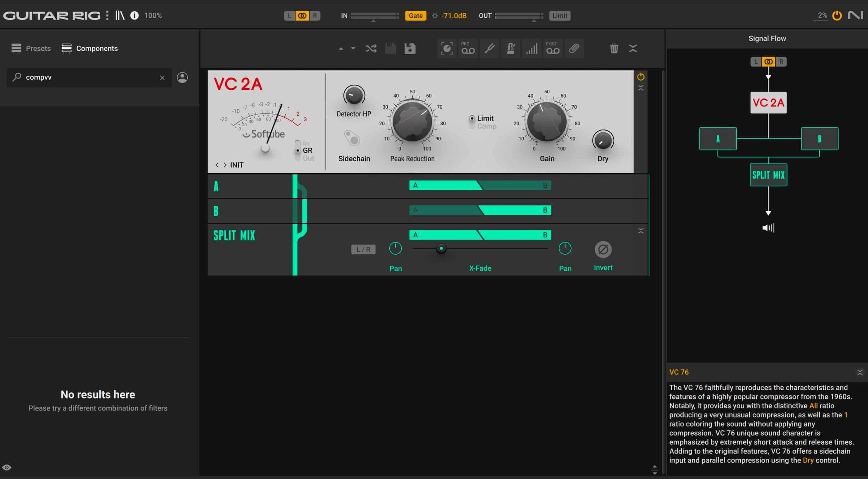The height and width of the screenshot is (479, 868).
Task: Click the Invert phase icon in Split Mix
Action: 603,250
